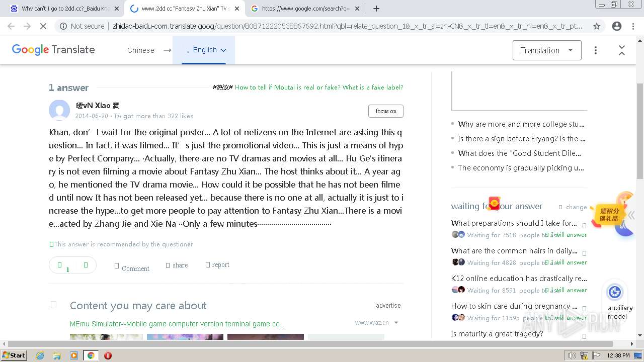Image resolution: width=644 pixels, height=362 pixels.
Task: Click the advertise label
Action: (x=388, y=306)
